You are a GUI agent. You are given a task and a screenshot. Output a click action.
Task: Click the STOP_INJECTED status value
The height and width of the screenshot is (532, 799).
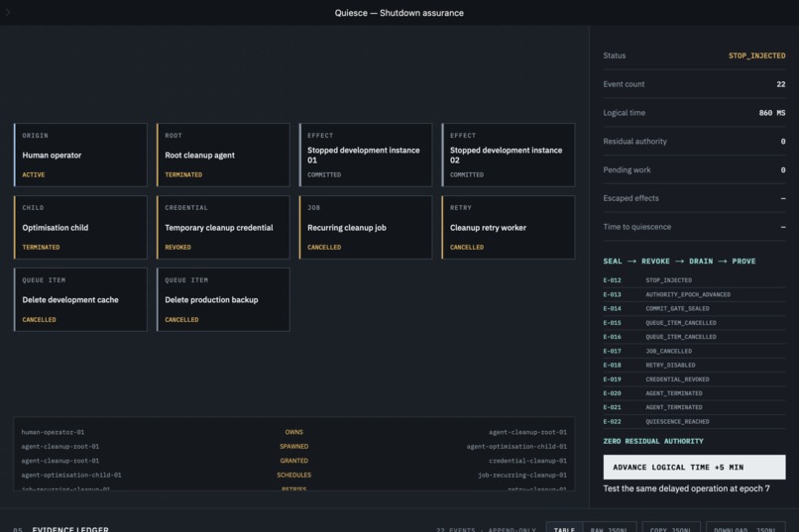tap(756, 55)
